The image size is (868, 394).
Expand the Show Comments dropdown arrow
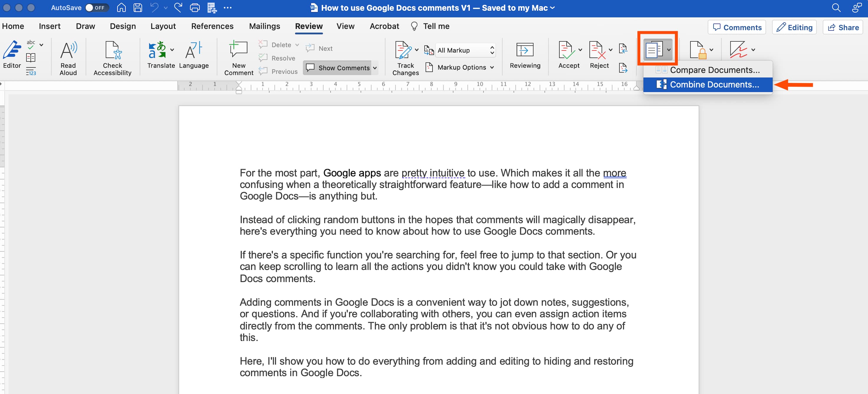(x=375, y=68)
